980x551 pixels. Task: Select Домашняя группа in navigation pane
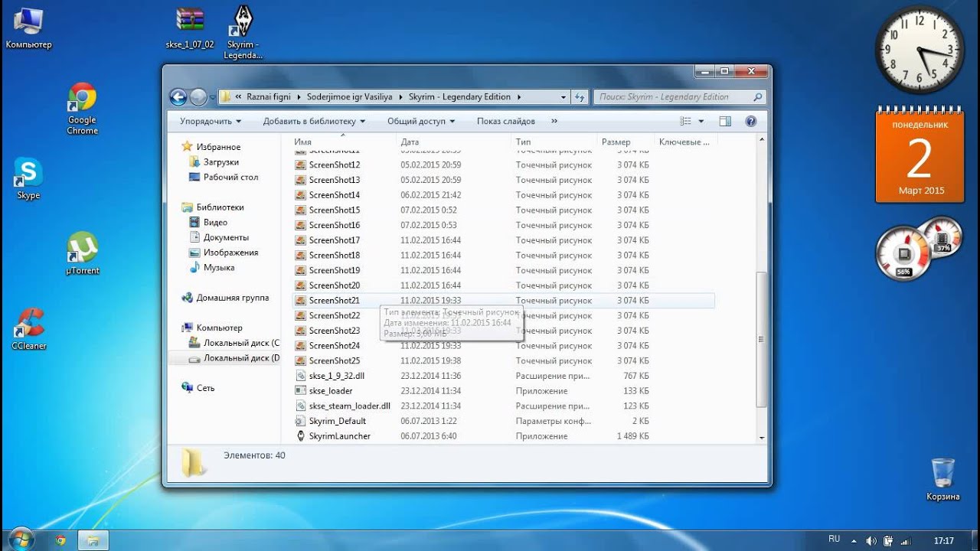pos(233,298)
